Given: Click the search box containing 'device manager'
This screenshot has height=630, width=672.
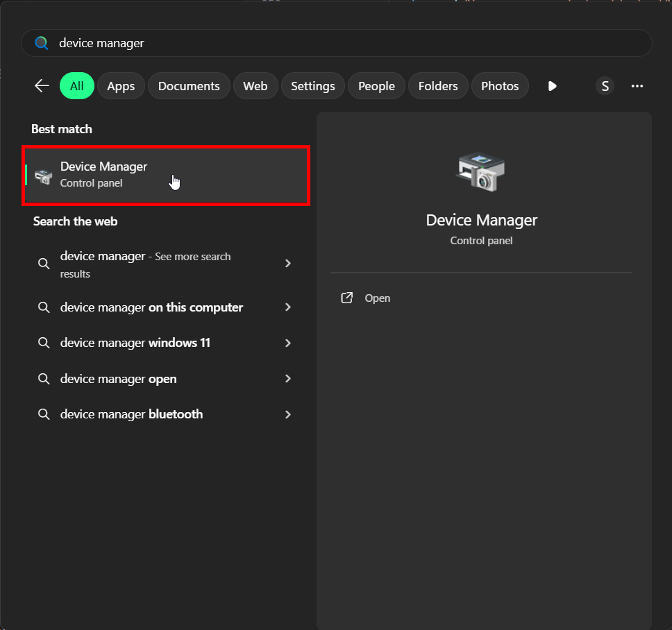Looking at the screenshot, I should pos(337,43).
